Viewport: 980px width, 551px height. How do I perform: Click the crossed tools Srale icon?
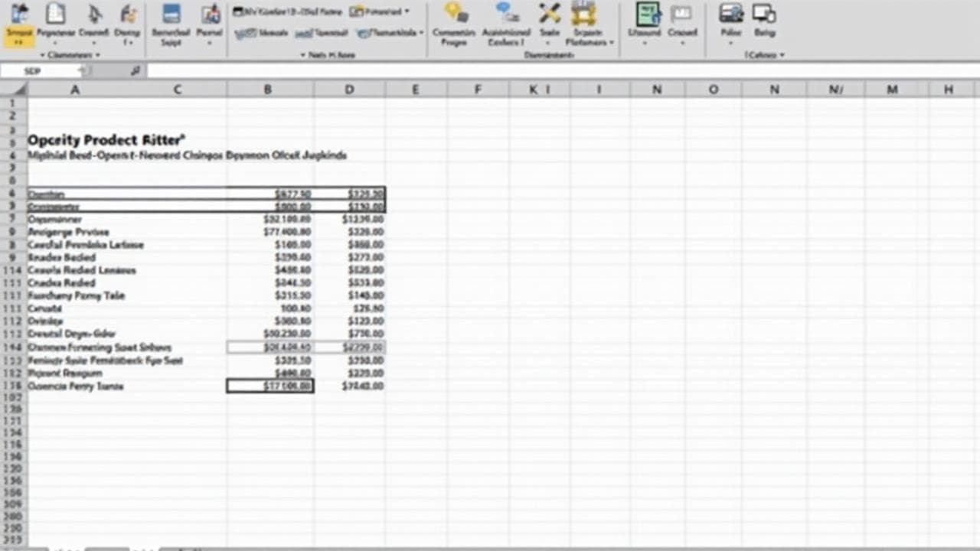click(549, 12)
